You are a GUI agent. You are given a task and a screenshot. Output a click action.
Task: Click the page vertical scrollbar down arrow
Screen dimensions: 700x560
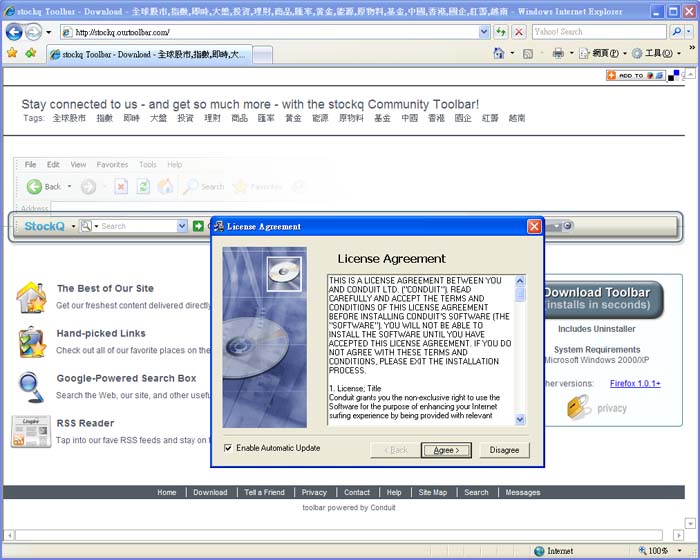click(x=690, y=523)
